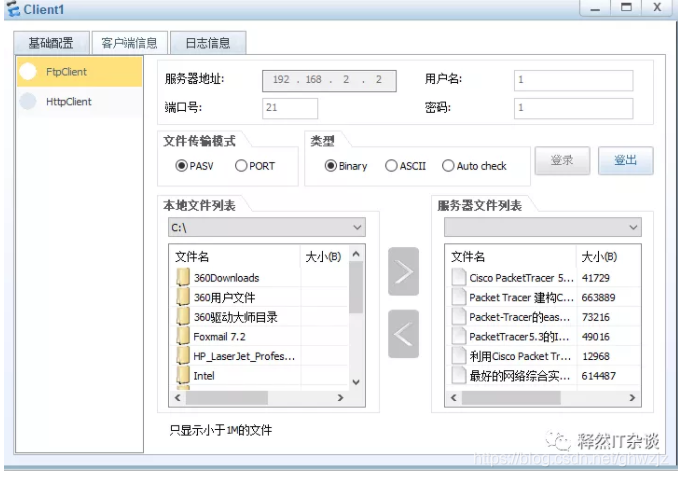
Task: Click the Foxmail 7.2 folder icon
Action: [183, 336]
